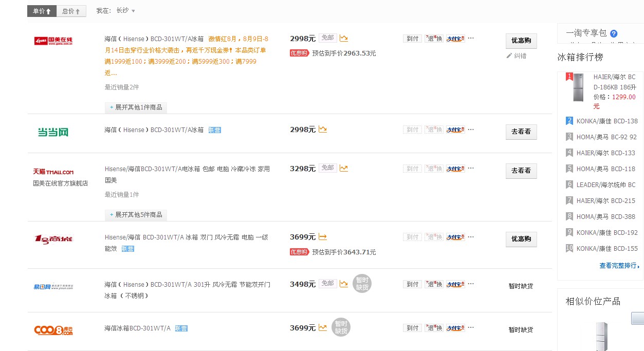
Task: Click the Coo8 store logo
Action: pyautogui.click(x=53, y=330)
